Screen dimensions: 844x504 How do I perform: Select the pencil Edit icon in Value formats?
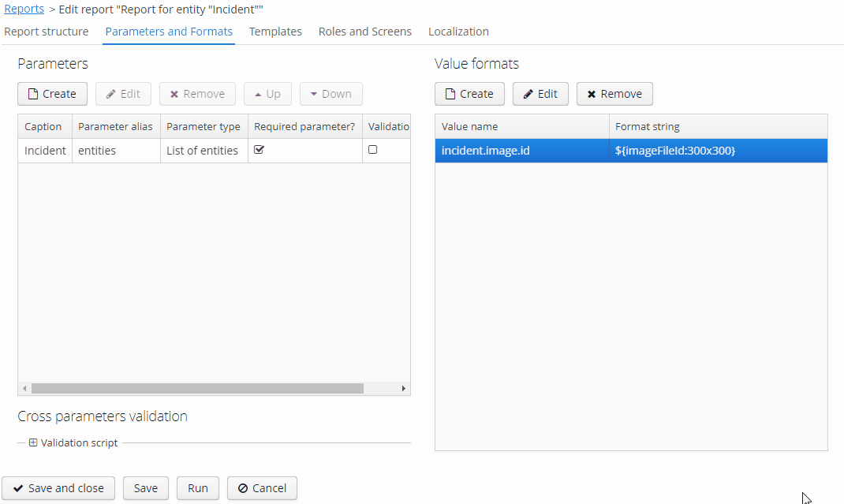coord(528,93)
